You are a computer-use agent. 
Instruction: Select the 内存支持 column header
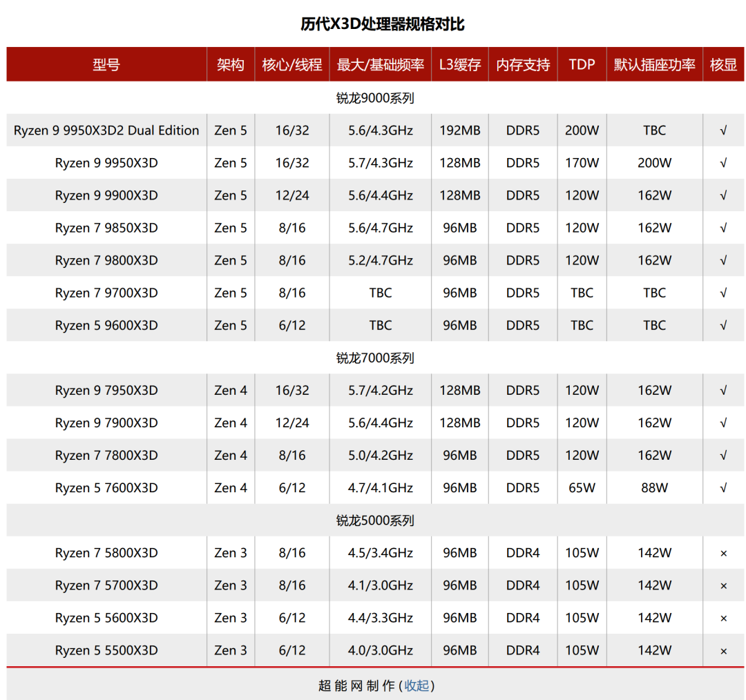523,65
